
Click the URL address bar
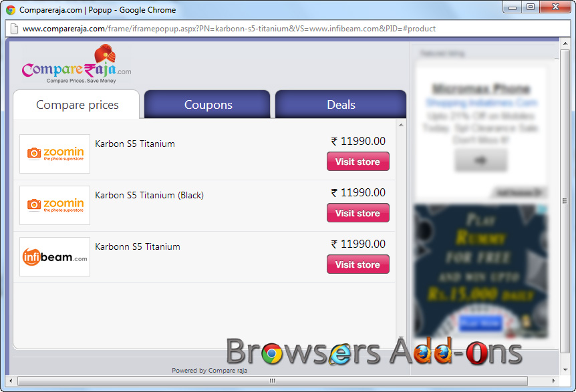pyautogui.click(x=287, y=29)
